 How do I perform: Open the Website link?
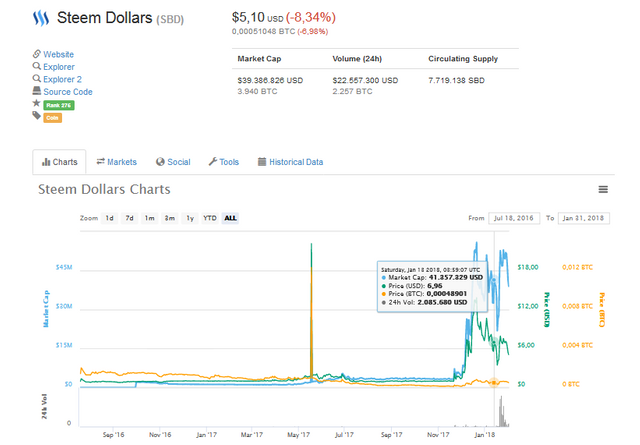point(58,54)
